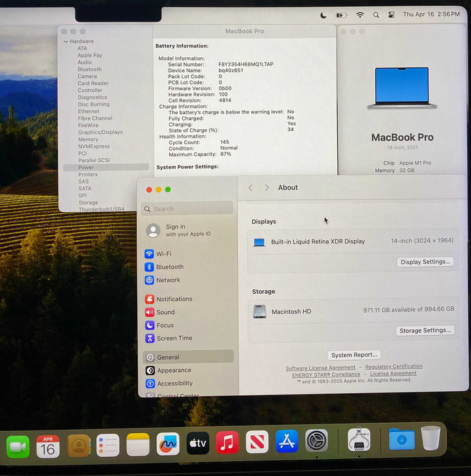Launch Contacts from the Dock
The height and width of the screenshot is (476, 471).
pyautogui.click(x=79, y=445)
